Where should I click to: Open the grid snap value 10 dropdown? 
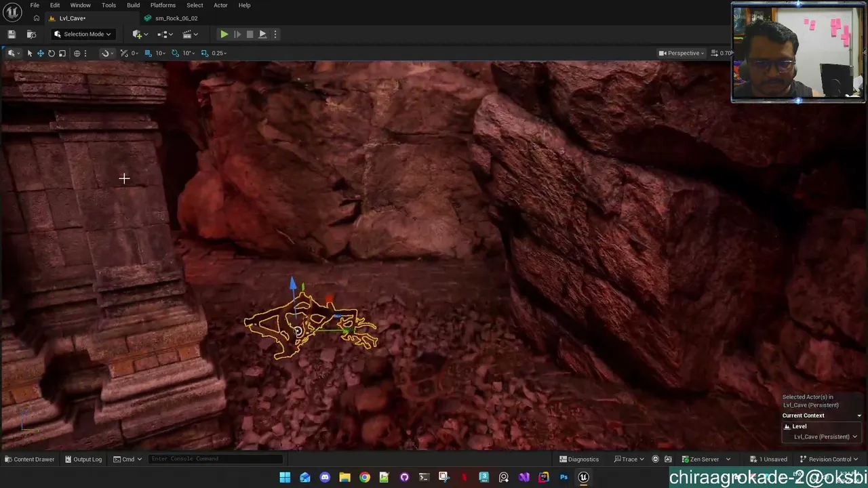click(x=161, y=53)
